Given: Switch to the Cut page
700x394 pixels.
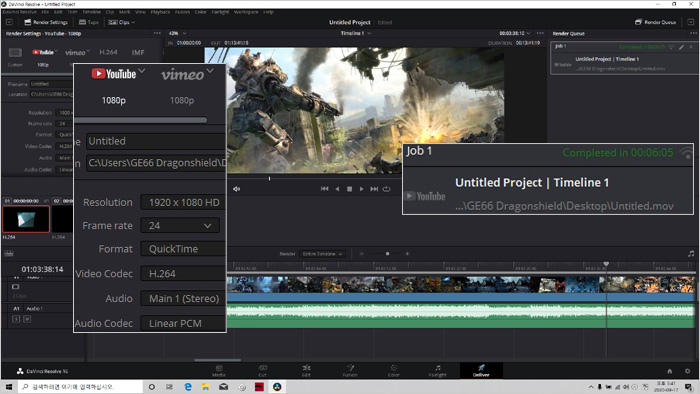Looking at the screenshot, I should point(262,371).
